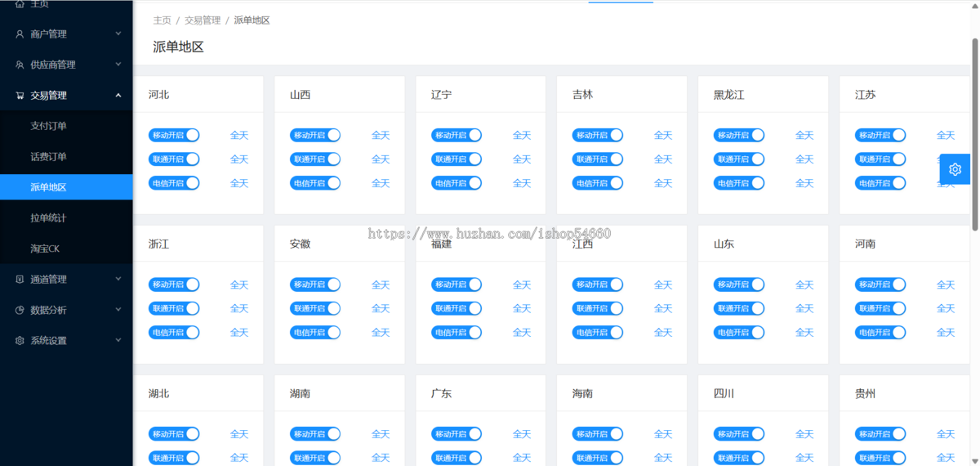Open the floating blue settings gear button

pyautogui.click(x=955, y=169)
